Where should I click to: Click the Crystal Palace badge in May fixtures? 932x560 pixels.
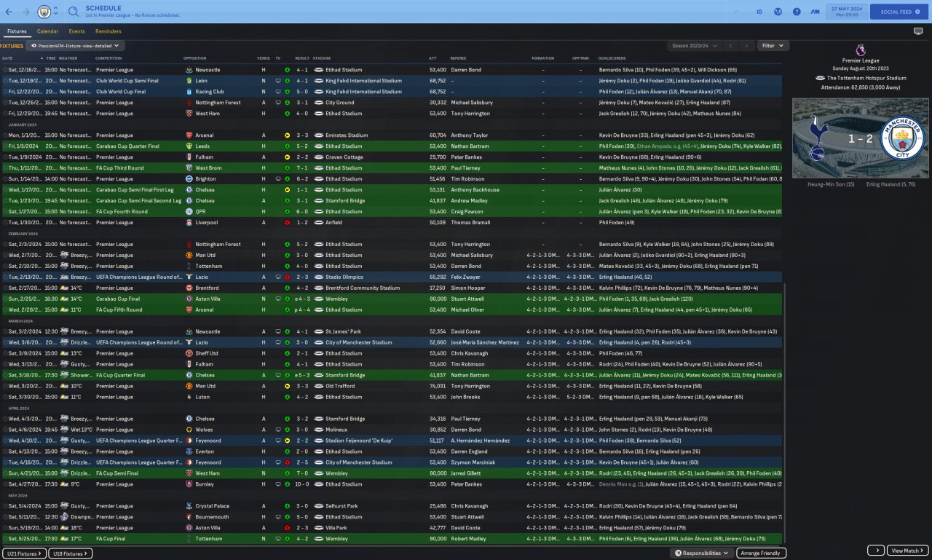(x=189, y=506)
